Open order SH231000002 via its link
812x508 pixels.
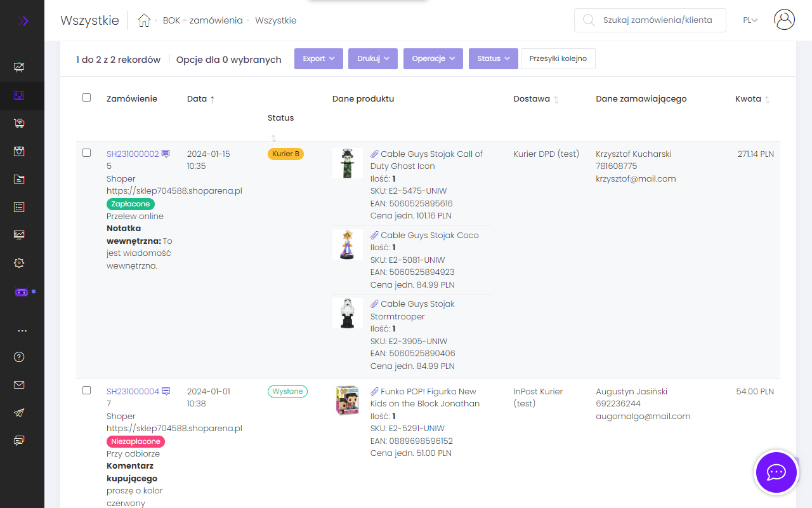(132, 153)
